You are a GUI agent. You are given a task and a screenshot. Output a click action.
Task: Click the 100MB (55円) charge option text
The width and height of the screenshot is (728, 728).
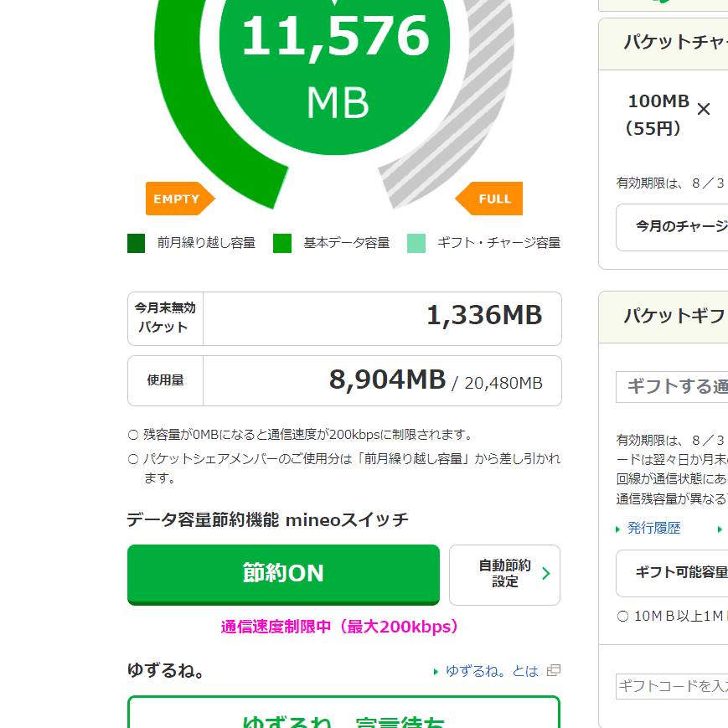coord(656,115)
